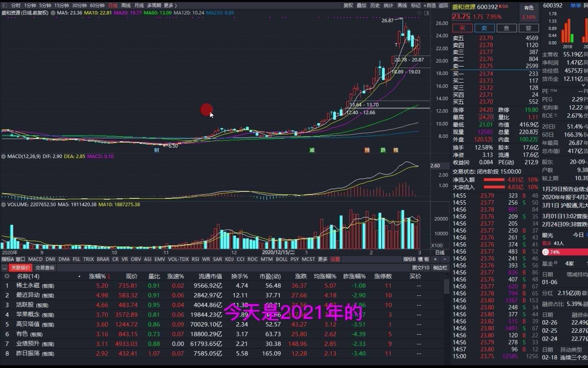Click the R500 badge next to stock code

(x=504, y=6)
